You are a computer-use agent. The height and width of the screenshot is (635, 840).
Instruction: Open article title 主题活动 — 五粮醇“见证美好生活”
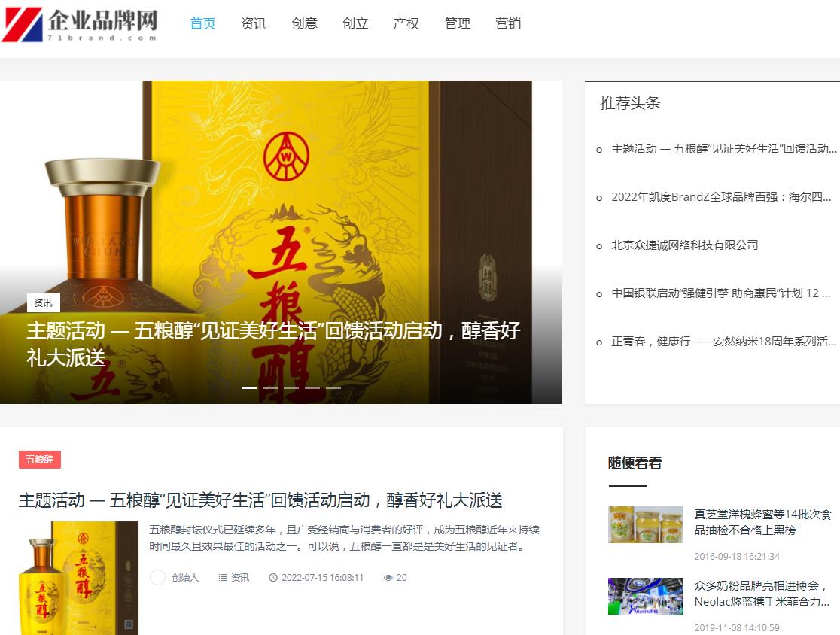tap(260, 500)
